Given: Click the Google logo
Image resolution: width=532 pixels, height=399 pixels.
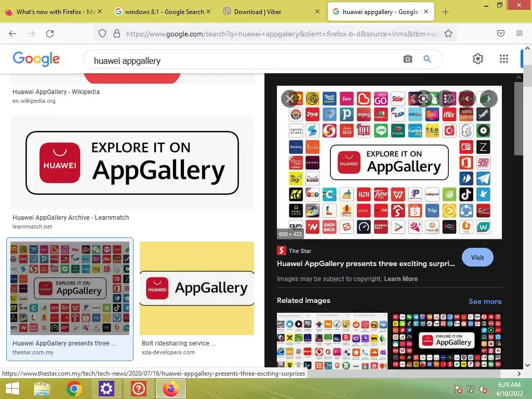Looking at the screenshot, I should click(36, 59).
